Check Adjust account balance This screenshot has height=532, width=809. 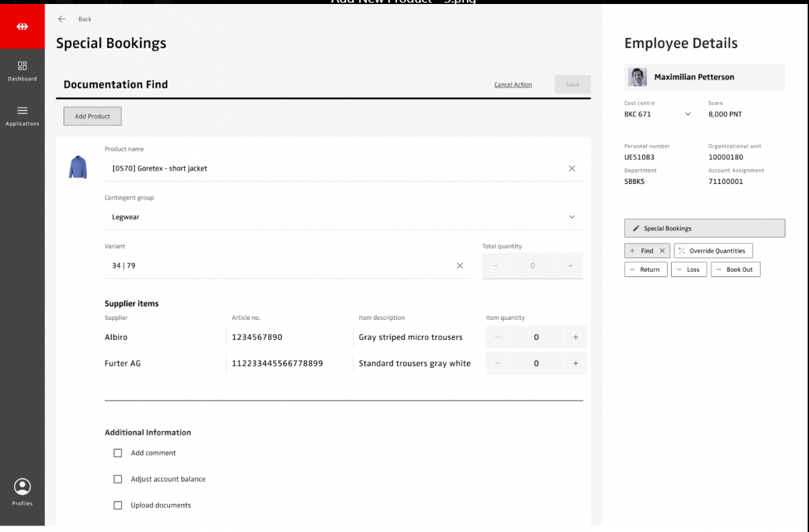[x=118, y=479]
